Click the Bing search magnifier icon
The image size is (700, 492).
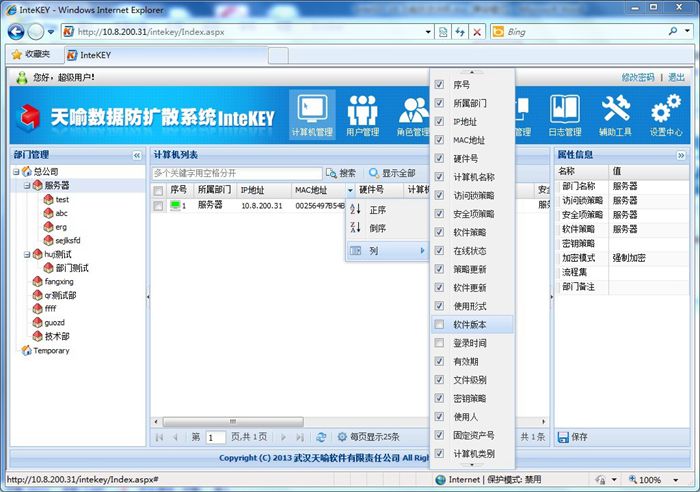673,31
